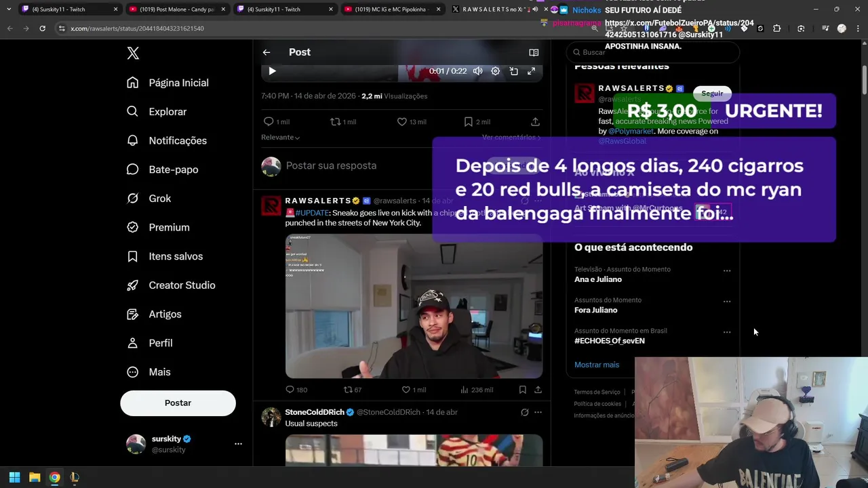Open Ver comentários link
The width and height of the screenshot is (868, 488).
point(511,137)
